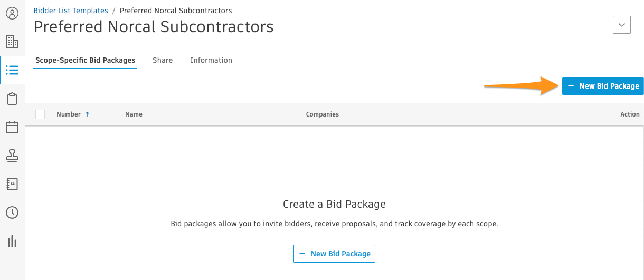The image size is (644, 280).
Task: Click the blue New Bid Package button
Action: click(603, 86)
